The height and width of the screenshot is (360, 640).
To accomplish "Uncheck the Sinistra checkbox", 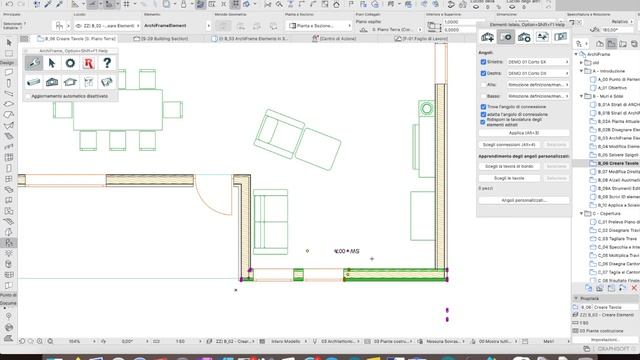I will [483, 62].
